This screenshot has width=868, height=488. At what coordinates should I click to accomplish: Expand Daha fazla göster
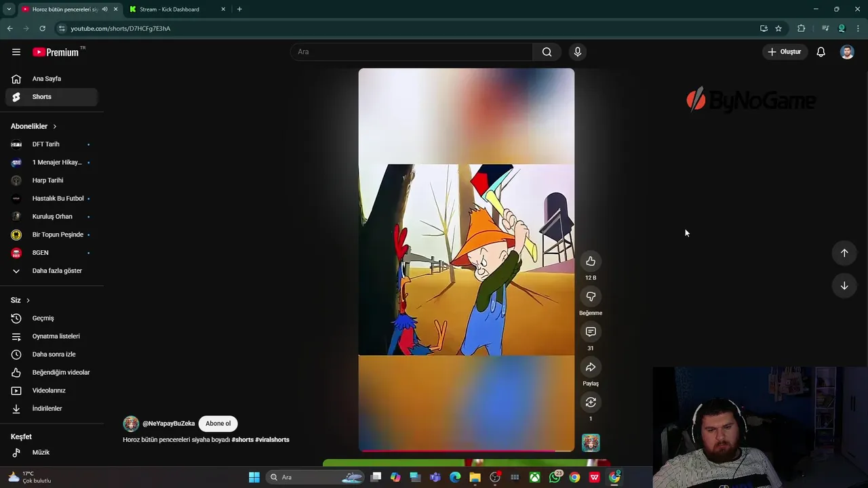52,270
